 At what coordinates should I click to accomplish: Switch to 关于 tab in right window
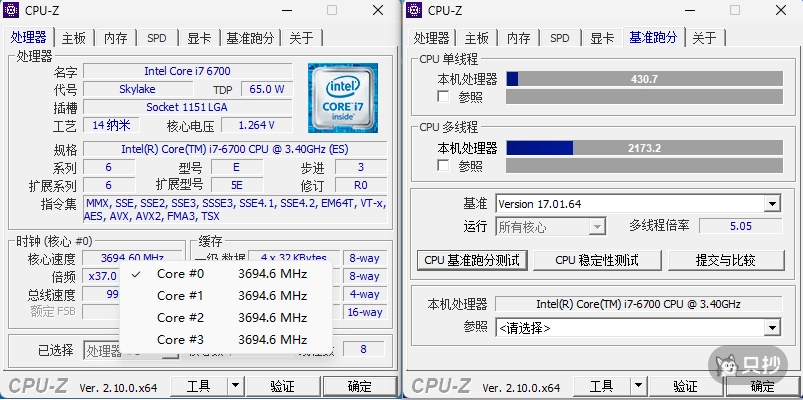[705, 38]
